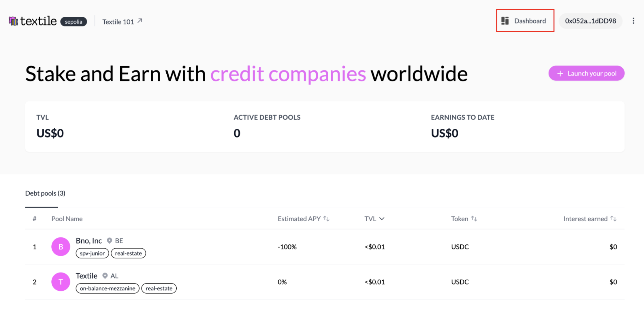Open the three-dot more options menu

(633, 21)
